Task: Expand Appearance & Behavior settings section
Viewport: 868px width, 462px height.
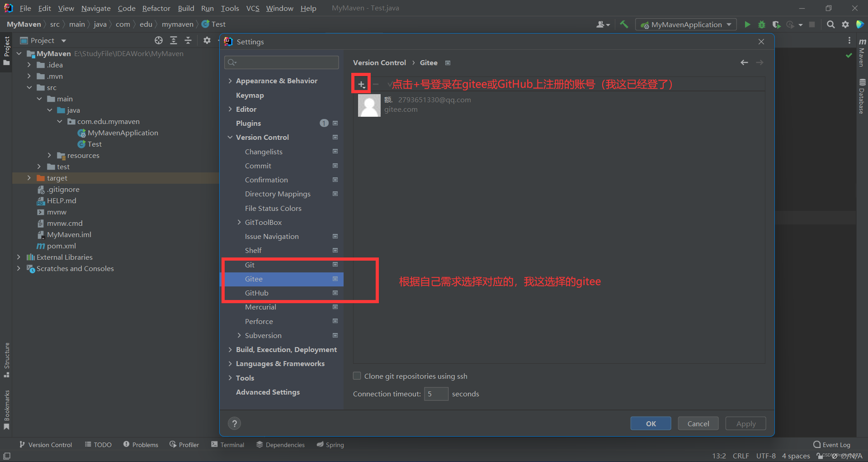Action: 230,81
